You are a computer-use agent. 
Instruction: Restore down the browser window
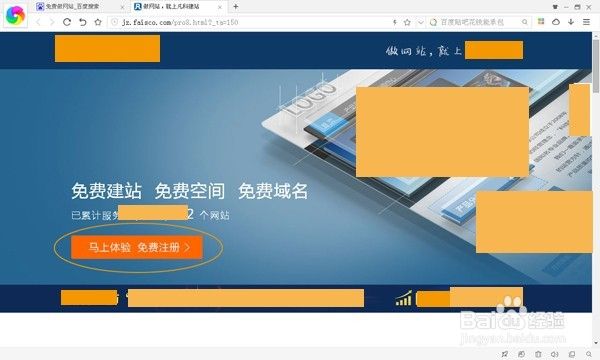[x=577, y=7]
